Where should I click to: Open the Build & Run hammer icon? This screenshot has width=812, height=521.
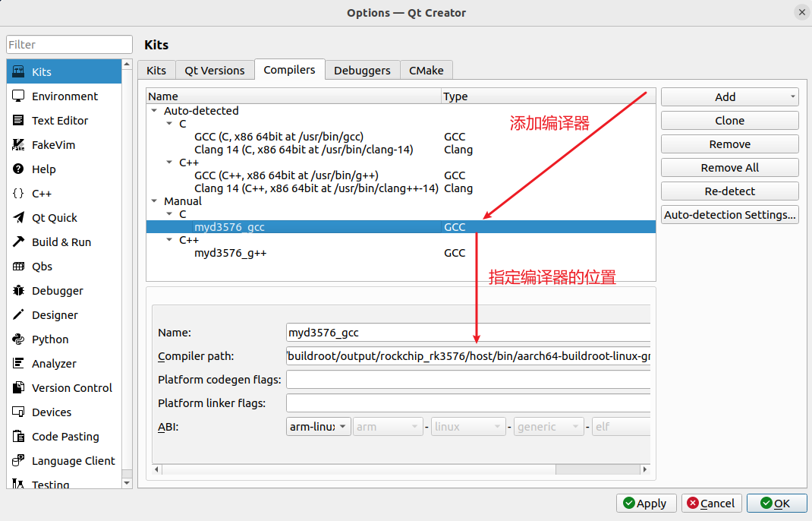click(x=18, y=242)
